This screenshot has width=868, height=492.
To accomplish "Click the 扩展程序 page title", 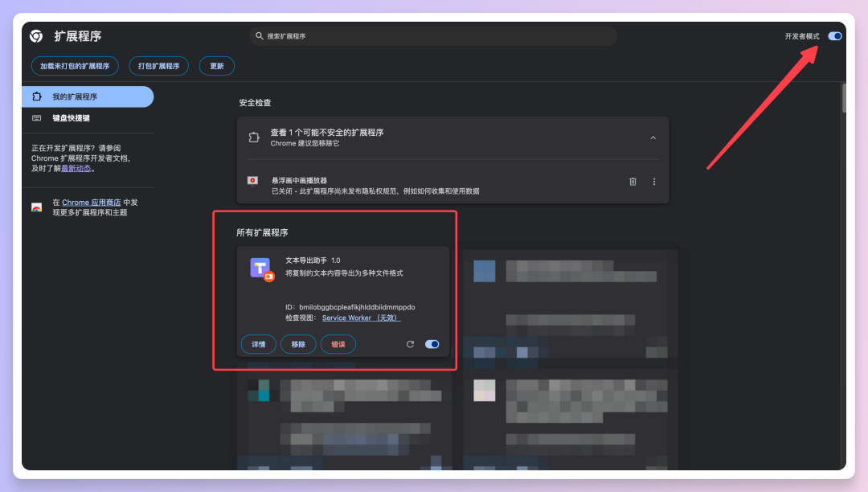I will 77,36.
